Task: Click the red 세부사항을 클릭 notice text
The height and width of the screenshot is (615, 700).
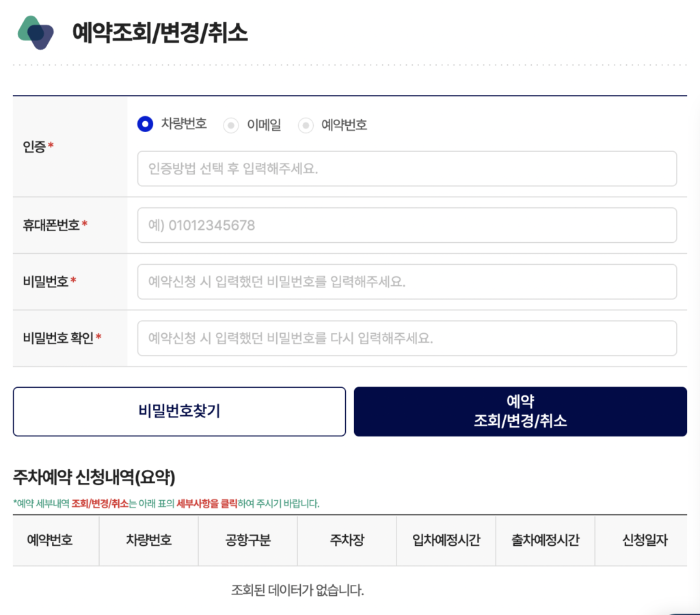Action: [x=206, y=503]
